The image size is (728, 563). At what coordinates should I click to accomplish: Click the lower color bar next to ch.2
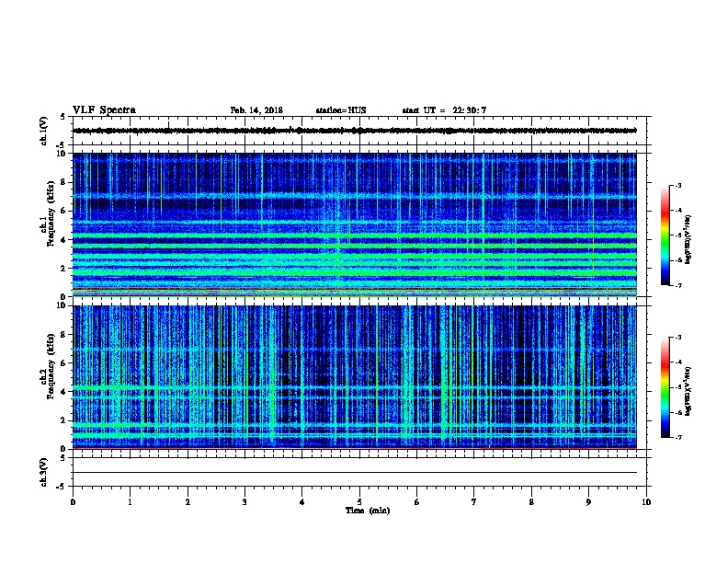(x=665, y=387)
